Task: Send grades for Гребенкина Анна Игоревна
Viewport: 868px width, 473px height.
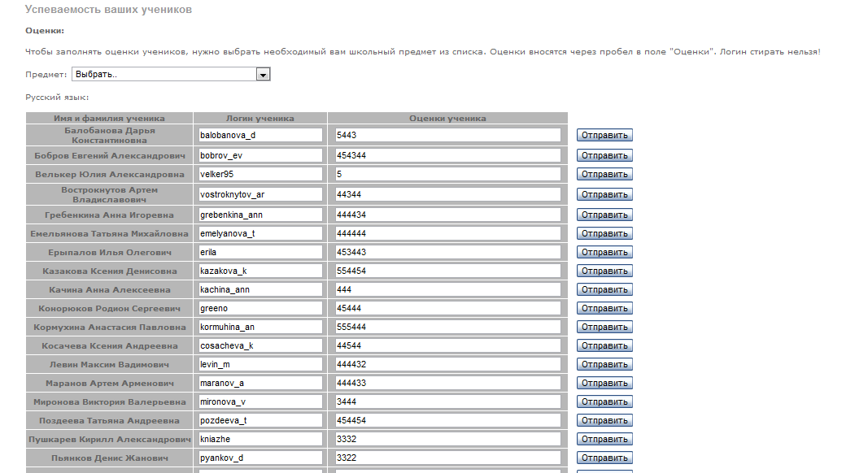Action: [604, 215]
